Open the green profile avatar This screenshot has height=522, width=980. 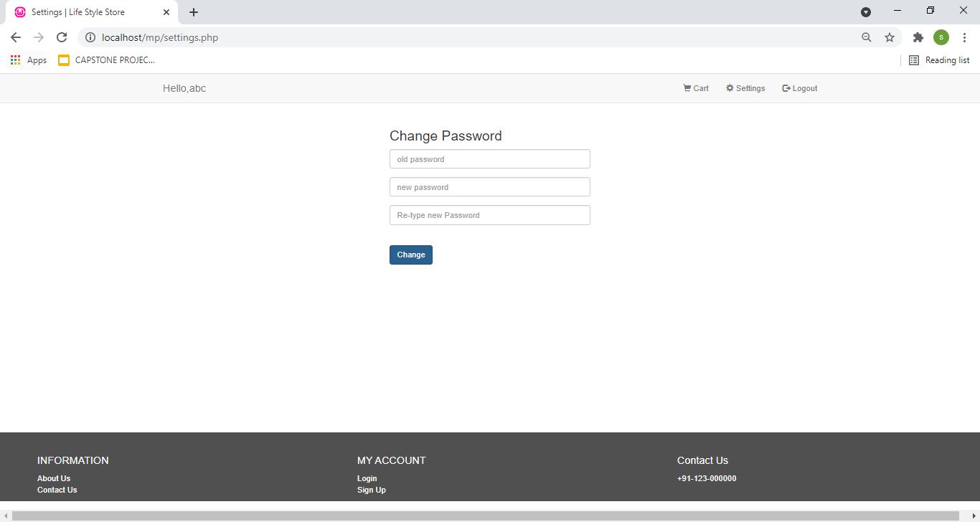(x=941, y=37)
